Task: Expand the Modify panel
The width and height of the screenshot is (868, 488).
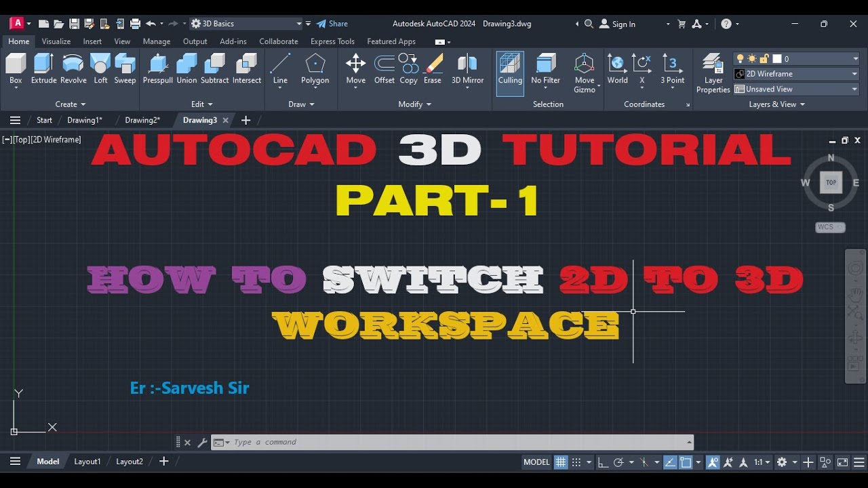Action: [x=415, y=104]
